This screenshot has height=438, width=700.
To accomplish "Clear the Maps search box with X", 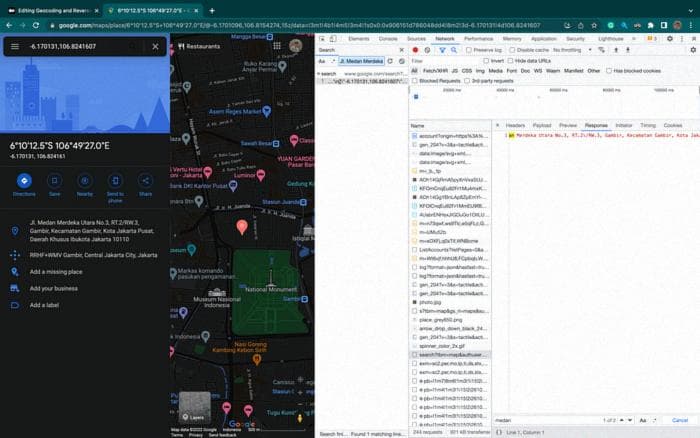I will [155, 46].
